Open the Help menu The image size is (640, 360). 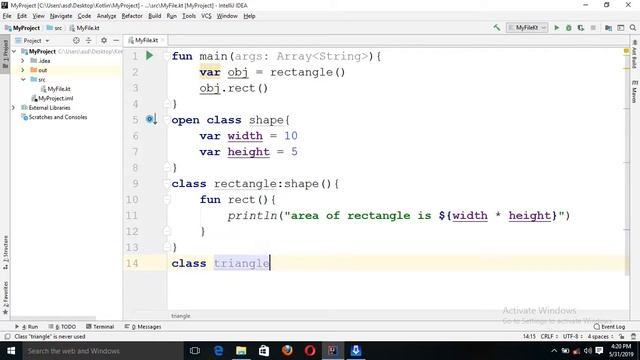click(249, 16)
